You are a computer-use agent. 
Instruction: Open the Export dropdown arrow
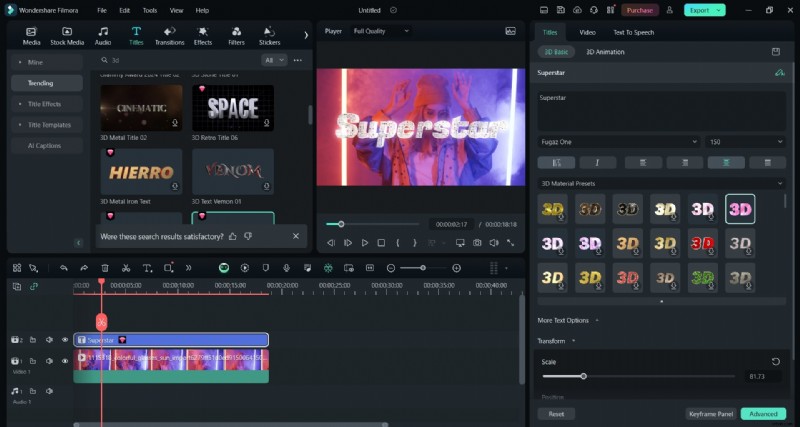(719, 10)
